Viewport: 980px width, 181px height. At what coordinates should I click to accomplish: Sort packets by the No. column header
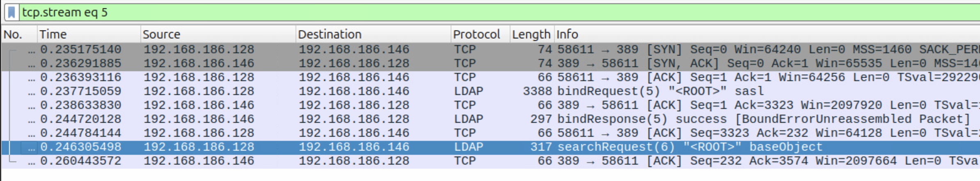(13, 34)
